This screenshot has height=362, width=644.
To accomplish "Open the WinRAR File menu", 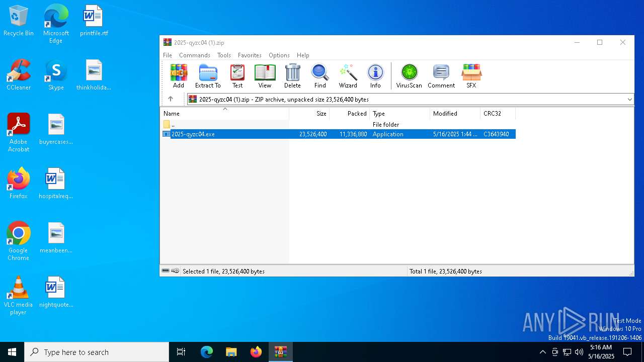I will coord(168,55).
